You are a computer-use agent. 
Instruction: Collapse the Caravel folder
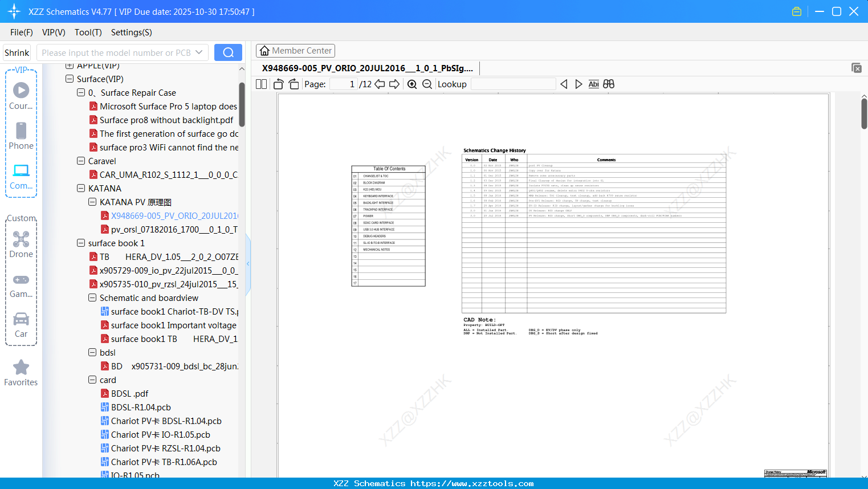click(x=81, y=161)
